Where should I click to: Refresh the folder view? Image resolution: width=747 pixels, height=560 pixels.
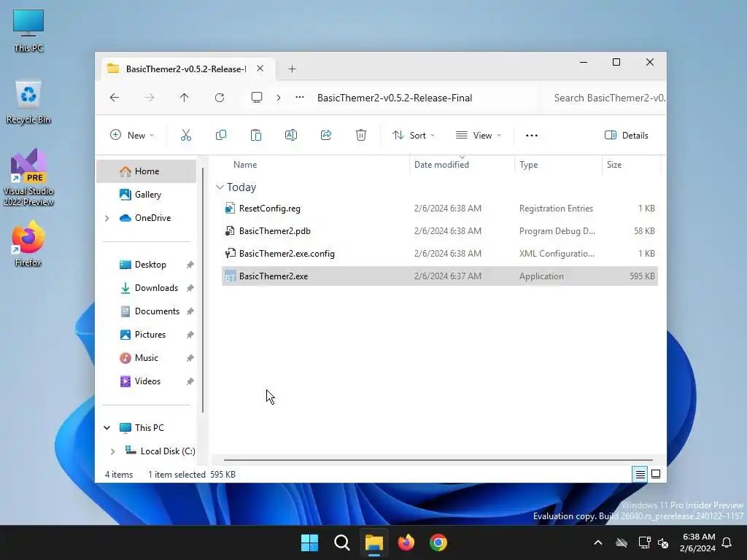point(220,98)
